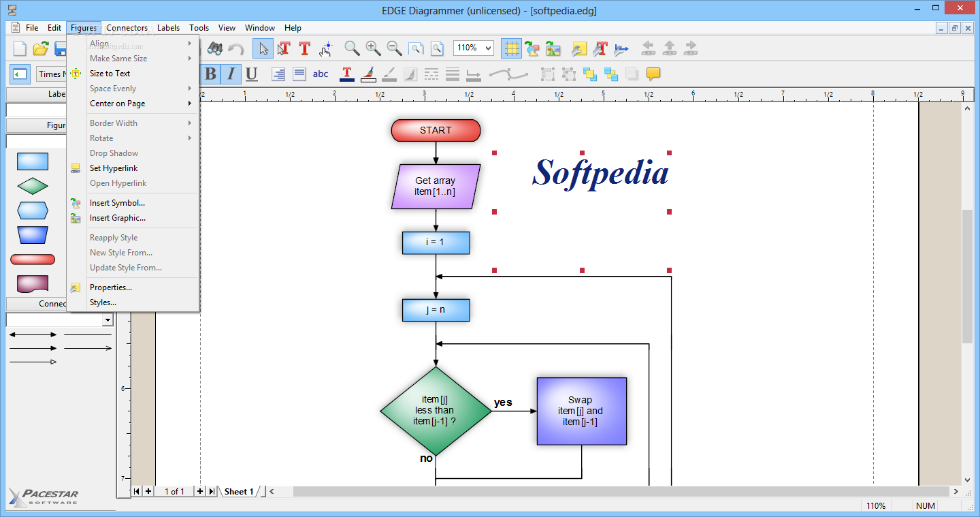Click the zoom to selection icon

[x=415, y=48]
